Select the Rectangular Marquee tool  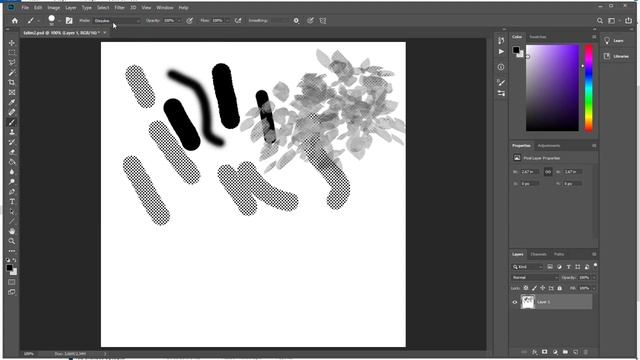tap(12, 53)
